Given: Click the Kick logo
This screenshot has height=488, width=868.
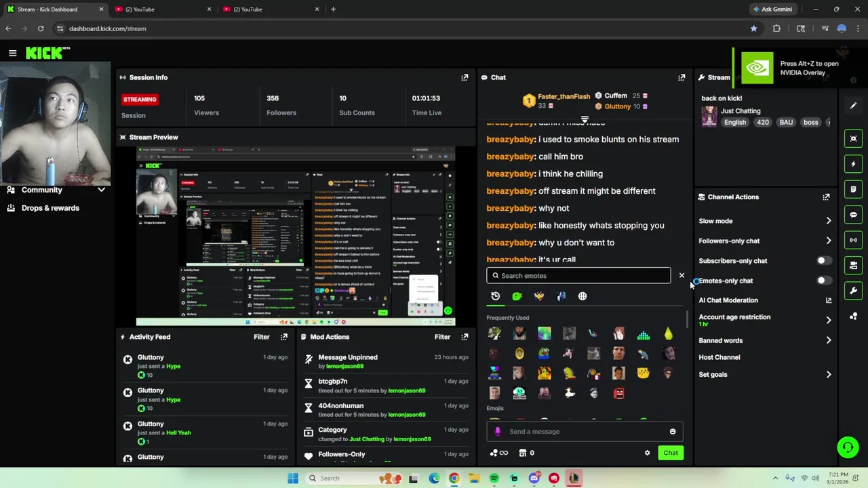Looking at the screenshot, I should coord(47,53).
